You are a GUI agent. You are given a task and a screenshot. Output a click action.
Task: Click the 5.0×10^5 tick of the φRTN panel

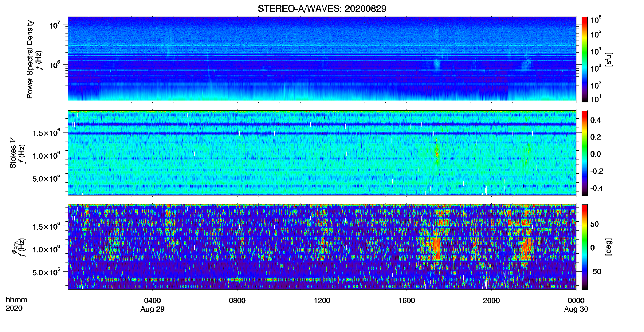(x=46, y=272)
